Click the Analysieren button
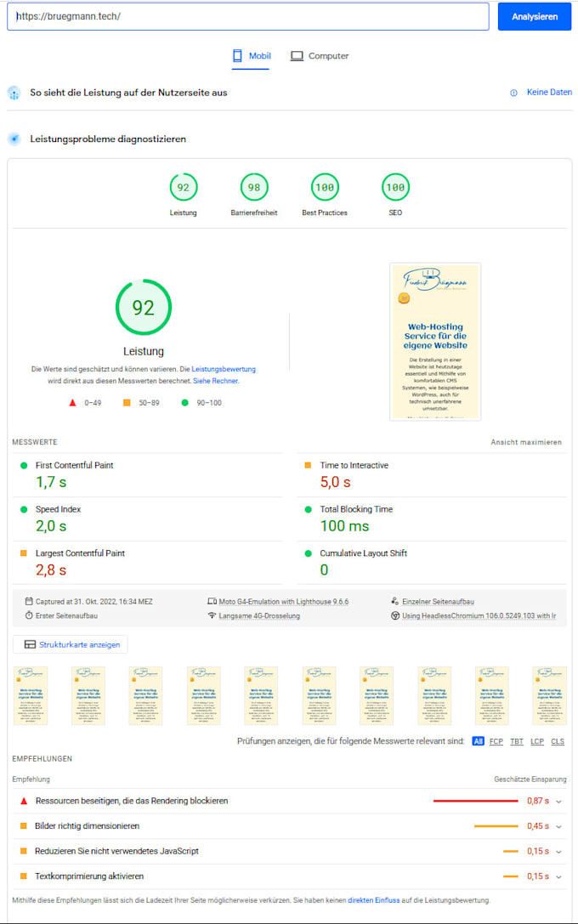Viewport: 578px width, 924px height. point(535,16)
